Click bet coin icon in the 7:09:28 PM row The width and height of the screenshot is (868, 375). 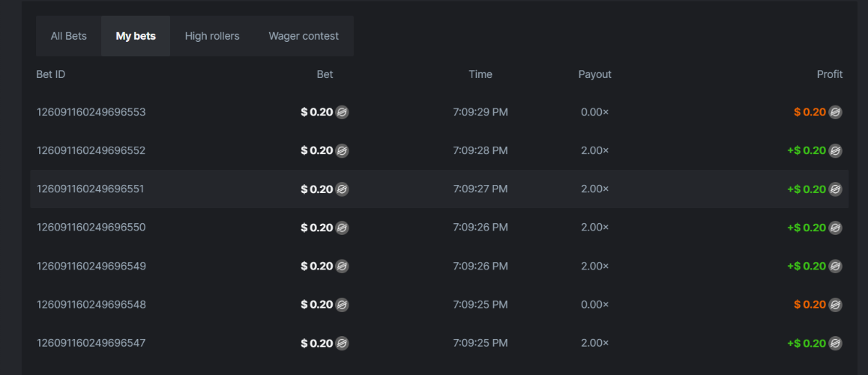pos(342,150)
